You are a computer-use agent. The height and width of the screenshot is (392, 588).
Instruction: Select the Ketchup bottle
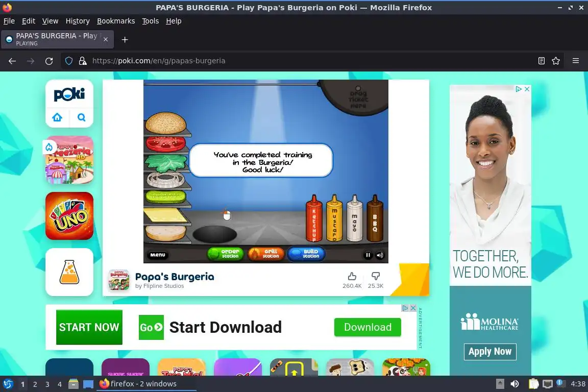point(314,218)
